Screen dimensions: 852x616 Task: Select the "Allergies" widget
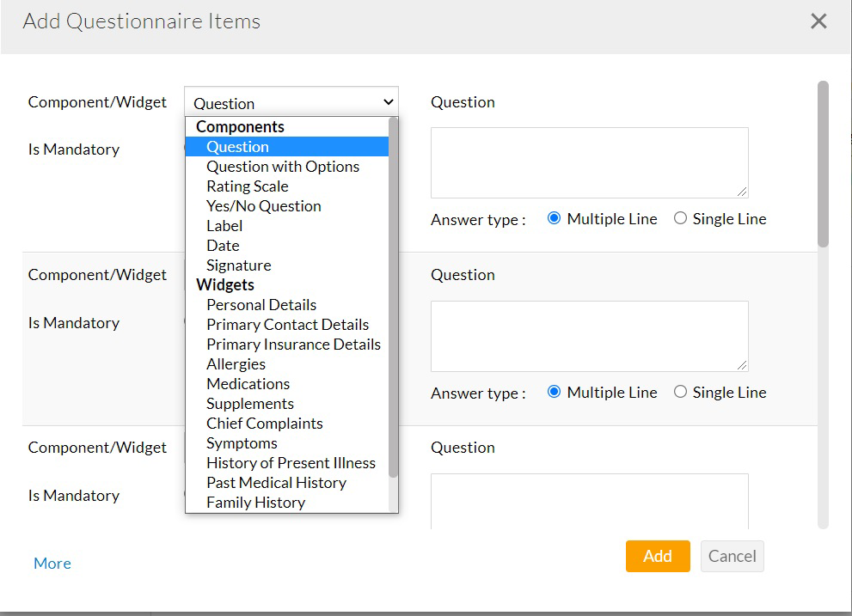click(x=236, y=363)
